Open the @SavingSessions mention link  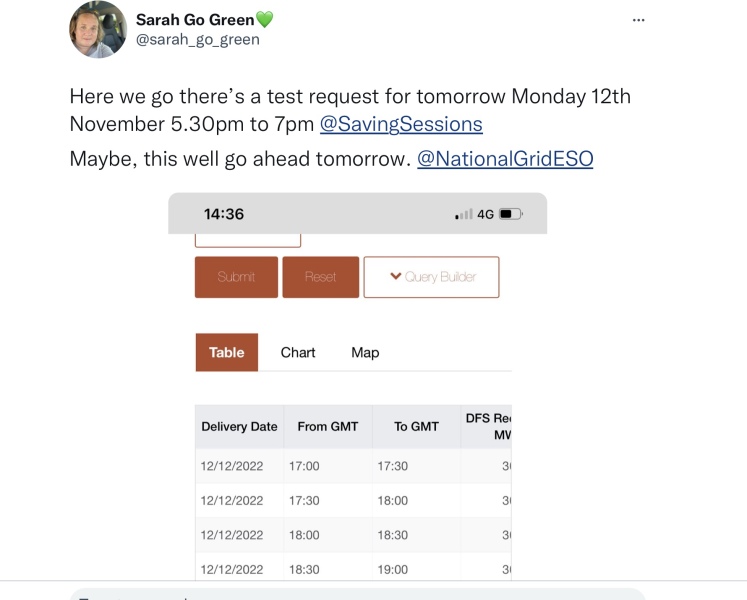pos(400,124)
